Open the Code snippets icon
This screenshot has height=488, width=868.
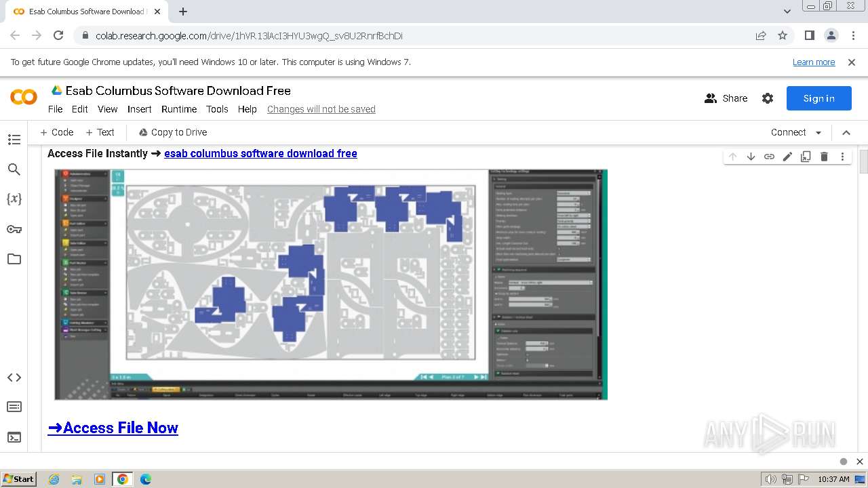[14, 378]
